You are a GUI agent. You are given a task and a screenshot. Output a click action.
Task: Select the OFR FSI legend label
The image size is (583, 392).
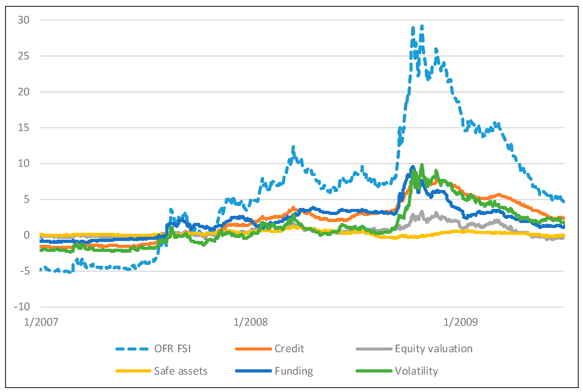tap(172, 349)
